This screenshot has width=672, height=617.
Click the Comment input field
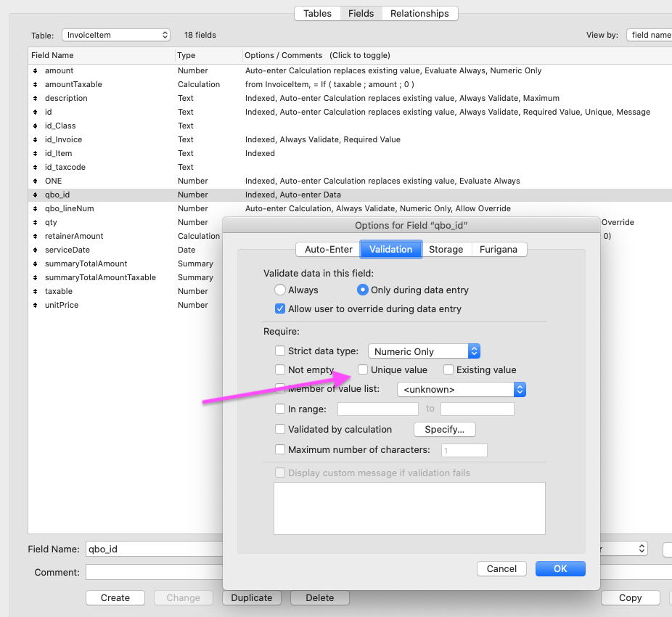(x=155, y=573)
